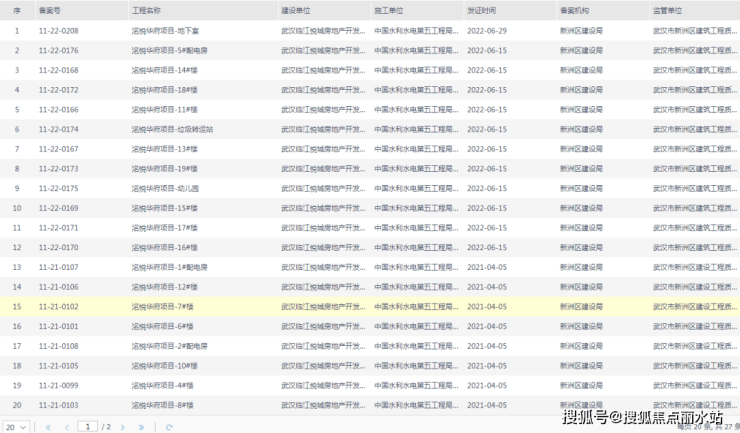Click the 序 column header

click(x=17, y=10)
